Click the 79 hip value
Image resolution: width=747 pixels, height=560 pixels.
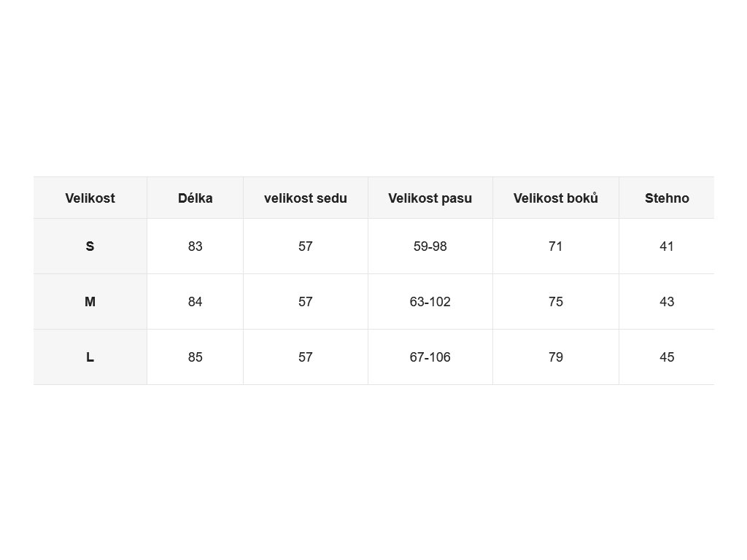pos(556,357)
